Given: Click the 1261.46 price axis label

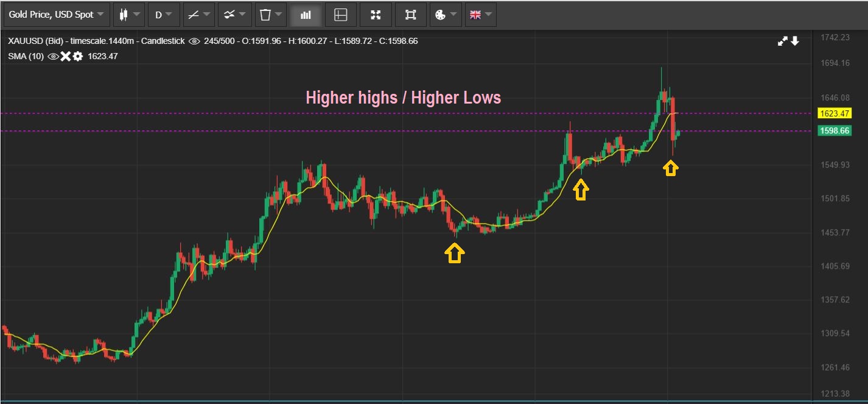Looking at the screenshot, I should coord(835,367).
